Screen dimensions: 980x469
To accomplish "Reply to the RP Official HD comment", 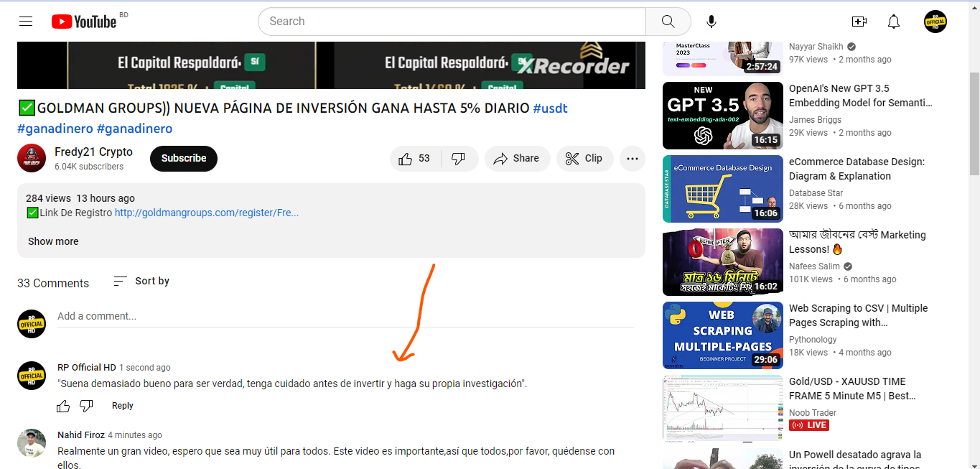I will point(123,406).
